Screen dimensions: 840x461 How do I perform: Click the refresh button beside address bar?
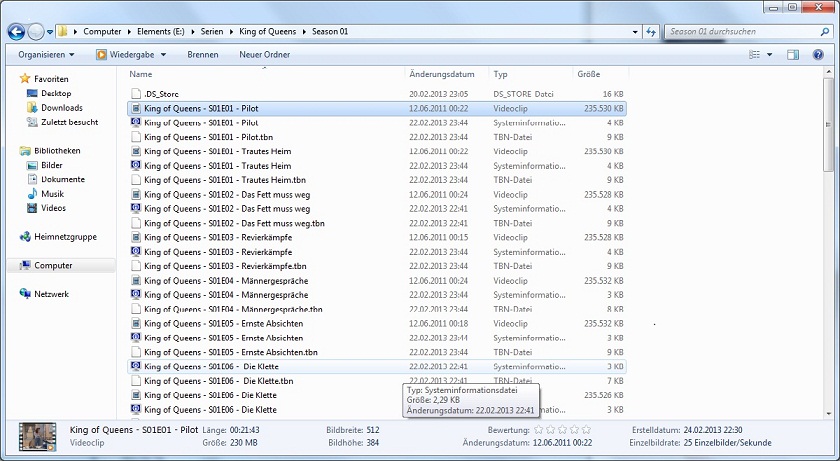coord(651,32)
